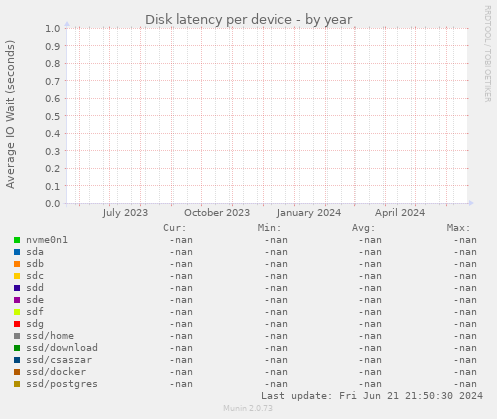Click the 1.0 y-axis value
The width and height of the screenshot is (497, 419).
pos(53,29)
